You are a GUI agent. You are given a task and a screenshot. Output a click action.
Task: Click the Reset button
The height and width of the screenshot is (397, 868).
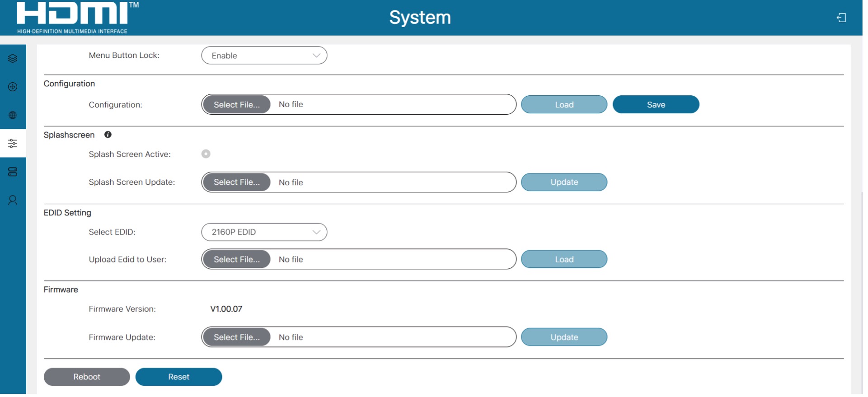coord(178,377)
